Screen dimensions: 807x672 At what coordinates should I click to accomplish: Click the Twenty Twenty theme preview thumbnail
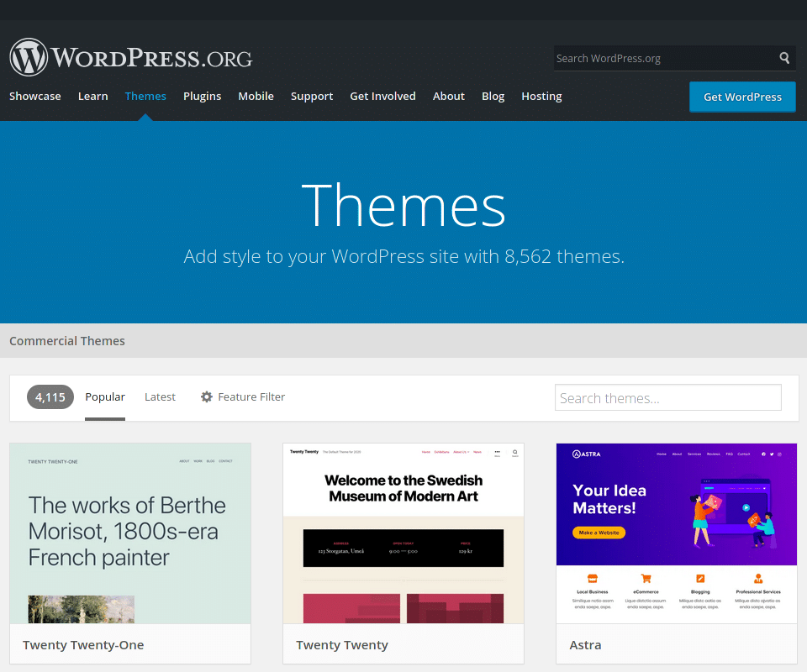403,533
